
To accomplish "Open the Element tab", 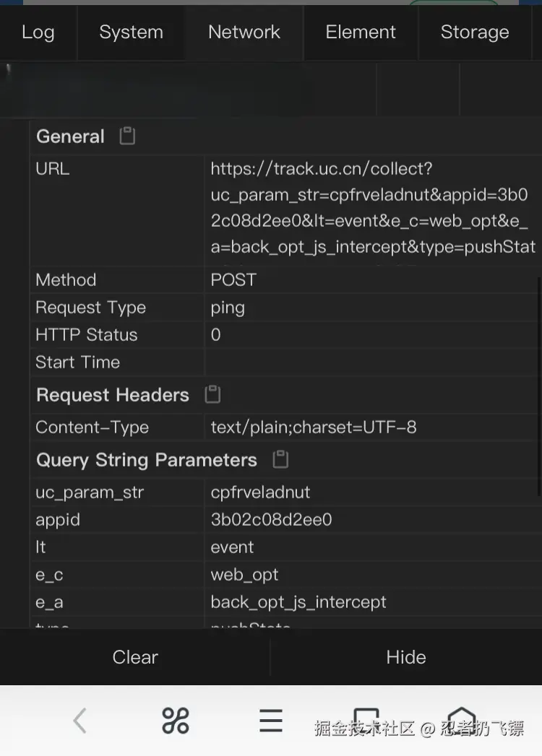I will pyautogui.click(x=361, y=32).
